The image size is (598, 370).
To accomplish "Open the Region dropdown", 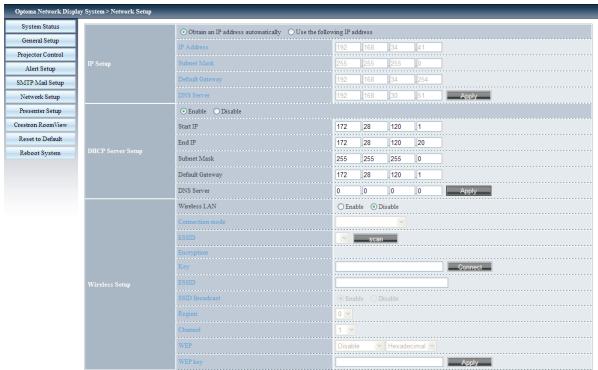I will pos(344,314).
